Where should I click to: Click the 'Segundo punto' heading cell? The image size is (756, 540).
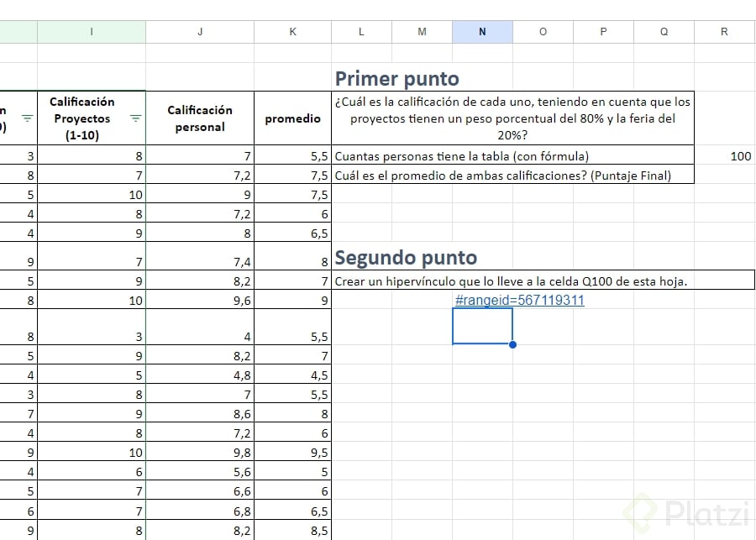pyautogui.click(x=406, y=258)
